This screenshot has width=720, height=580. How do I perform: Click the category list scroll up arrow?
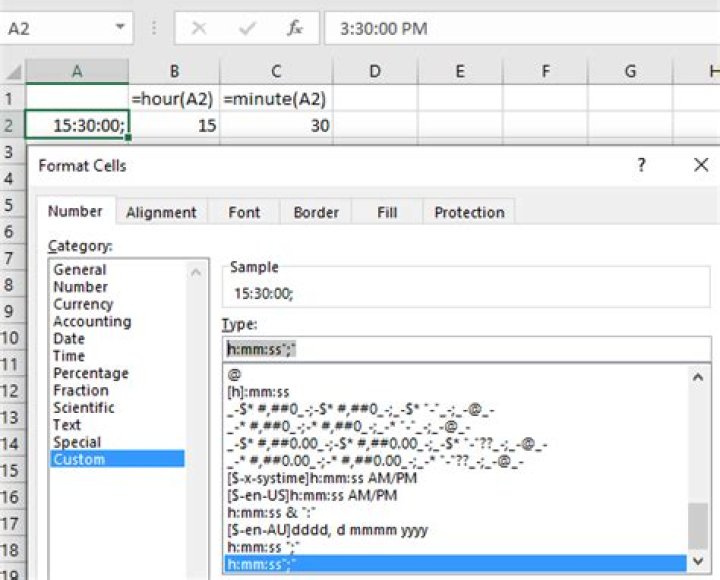click(196, 272)
